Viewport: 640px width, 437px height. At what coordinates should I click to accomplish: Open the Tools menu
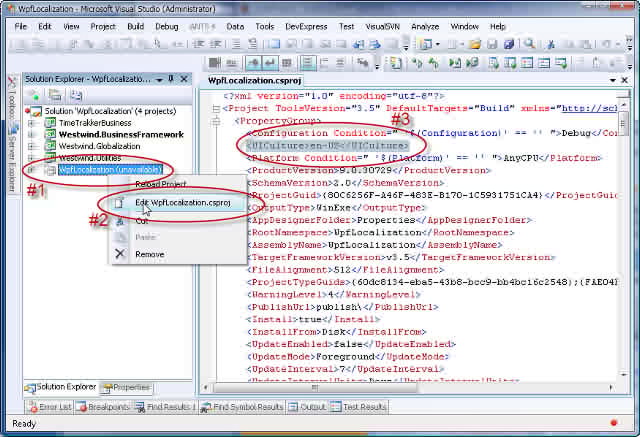pyautogui.click(x=264, y=27)
